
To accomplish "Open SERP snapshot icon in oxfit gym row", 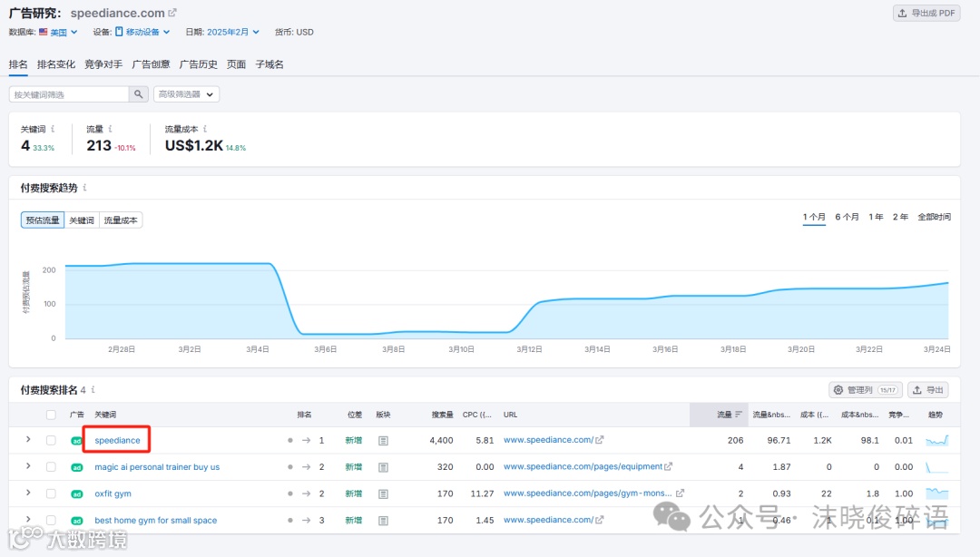I will tap(383, 493).
